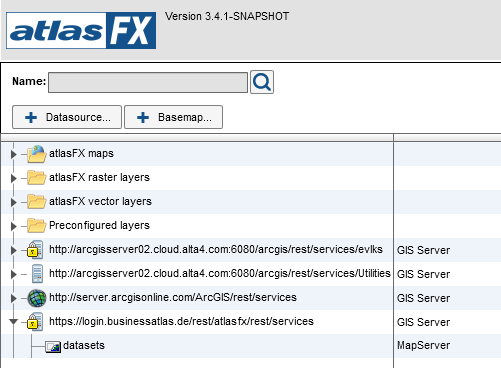Image resolution: width=501 pixels, height=368 pixels.
Task: Click GIS Server cell for businessatlas row
Action: [423, 322]
